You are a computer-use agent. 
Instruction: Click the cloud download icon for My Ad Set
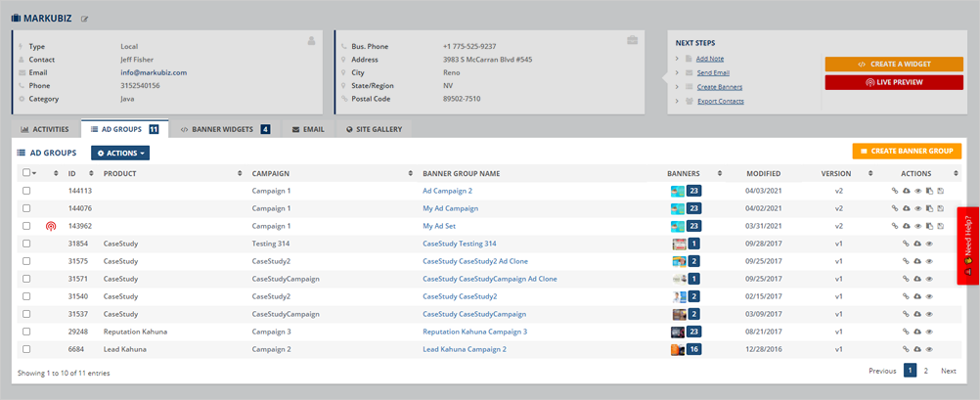click(906, 226)
